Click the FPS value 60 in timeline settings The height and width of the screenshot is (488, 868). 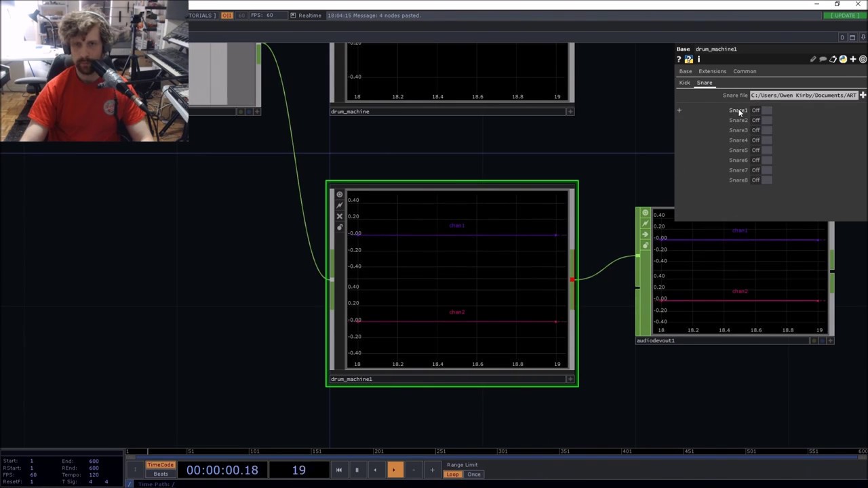pos(33,474)
